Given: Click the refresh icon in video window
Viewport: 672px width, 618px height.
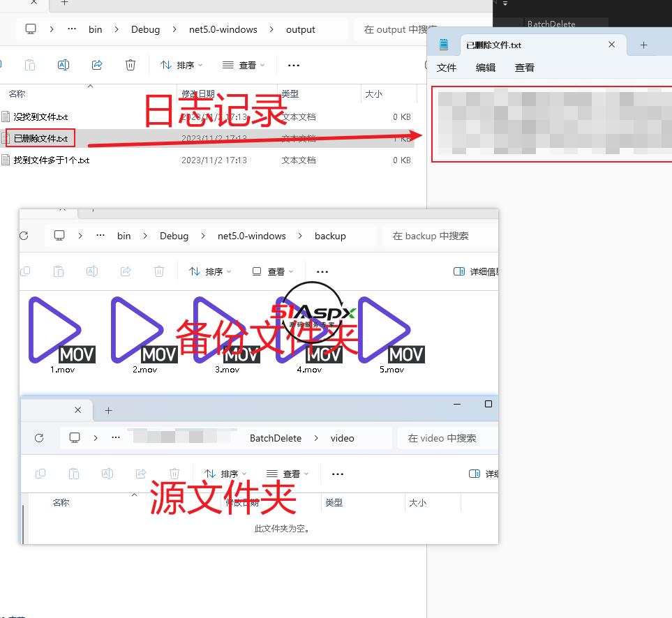Looking at the screenshot, I should point(39,438).
